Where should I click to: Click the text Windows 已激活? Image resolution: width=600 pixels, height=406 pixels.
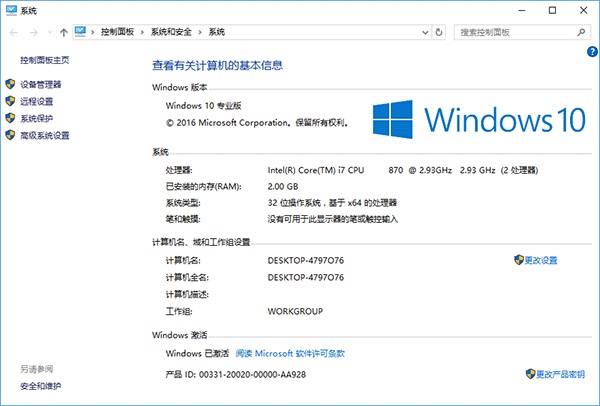[197, 353]
